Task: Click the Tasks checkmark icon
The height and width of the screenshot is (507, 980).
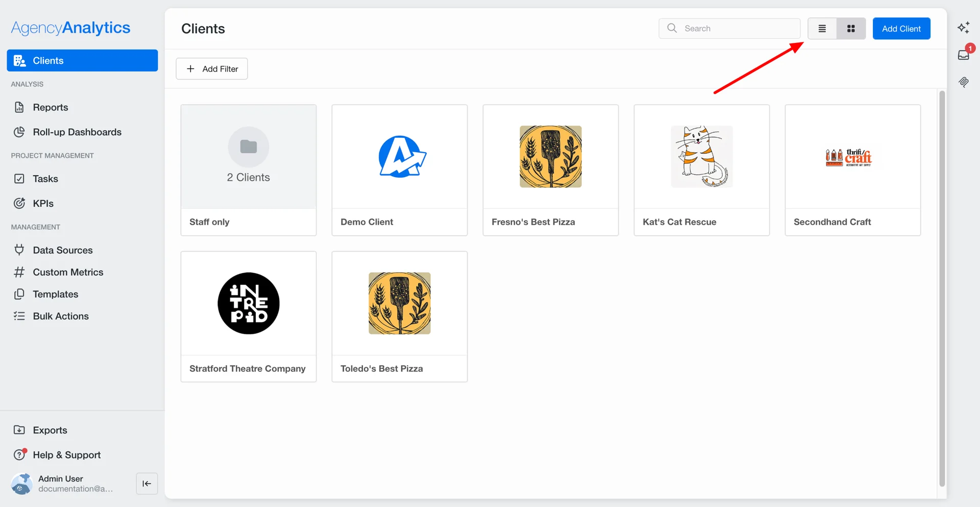Action: (19, 179)
